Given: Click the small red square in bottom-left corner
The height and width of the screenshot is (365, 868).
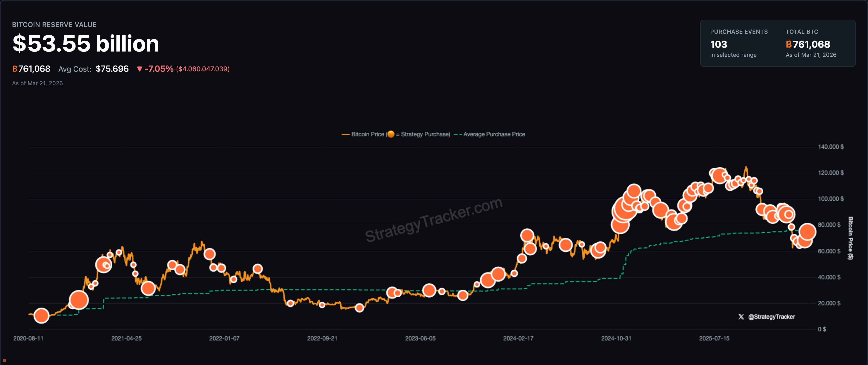Looking at the screenshot, I should coord(4,361).
